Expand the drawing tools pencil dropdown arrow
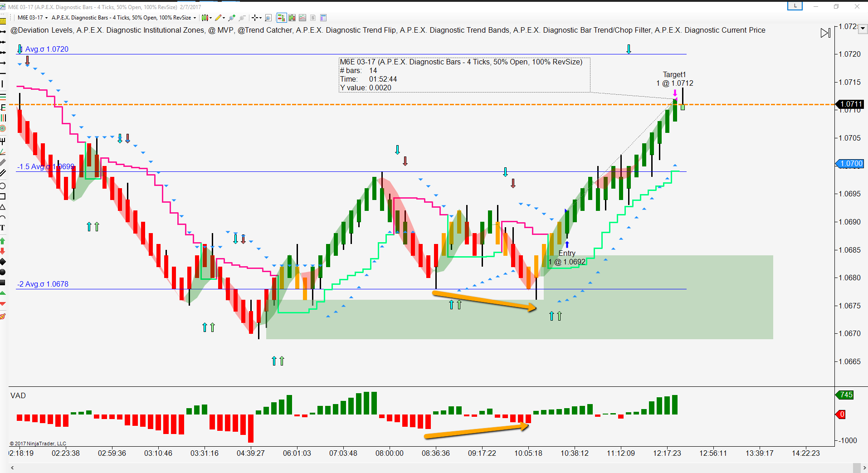The height and width of the screenshot is (473, 868). point(224,18)
